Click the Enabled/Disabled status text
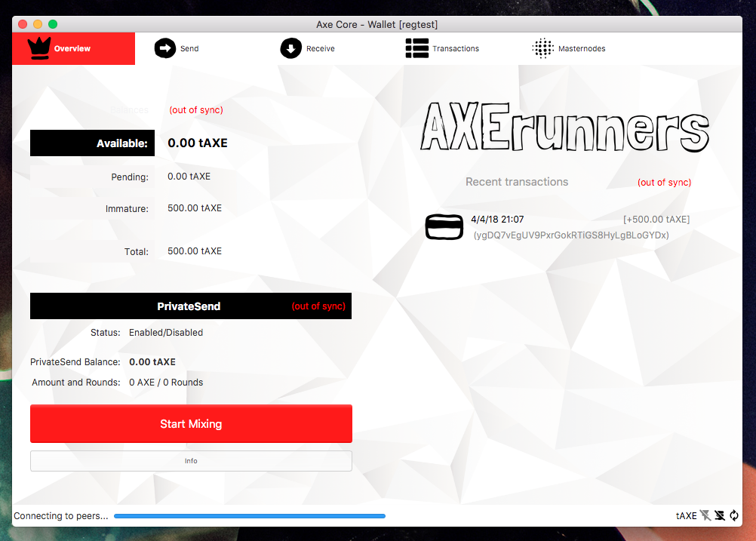 [x=166, y=333]
